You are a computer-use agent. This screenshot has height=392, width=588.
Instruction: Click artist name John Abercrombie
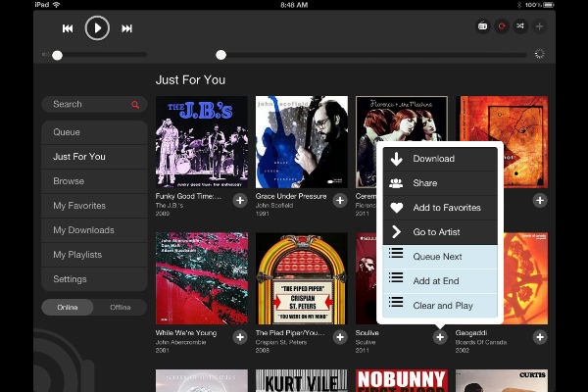coord(180,342)
